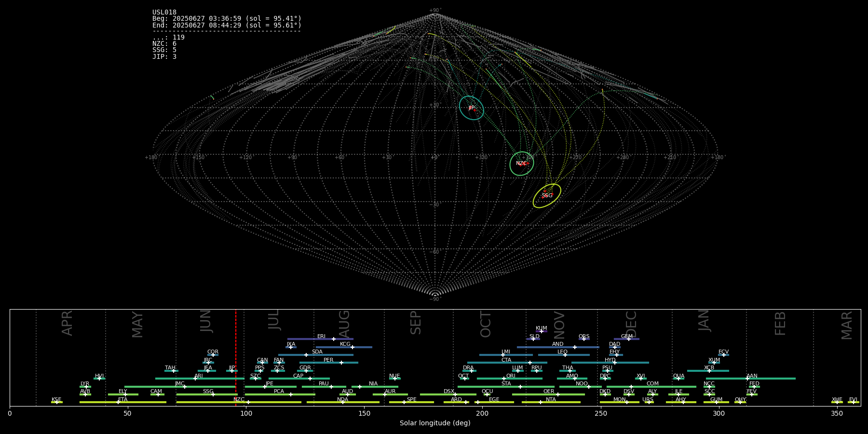Viewport: 868px width, 434px height.
Task: Click the ERI shower label in the timeline
Action: tap(321, 337)
